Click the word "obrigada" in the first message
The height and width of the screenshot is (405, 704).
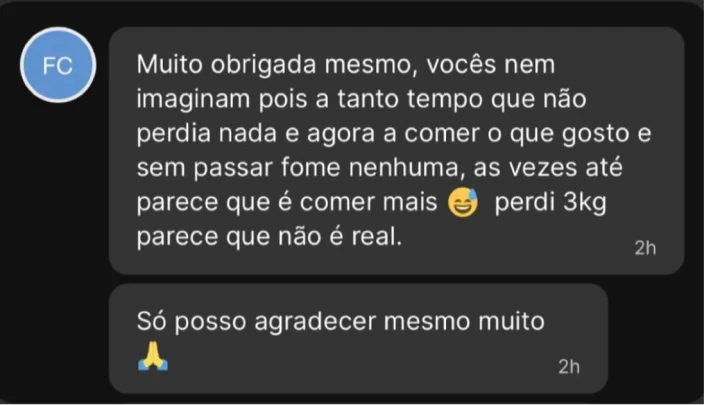point(264,65)
